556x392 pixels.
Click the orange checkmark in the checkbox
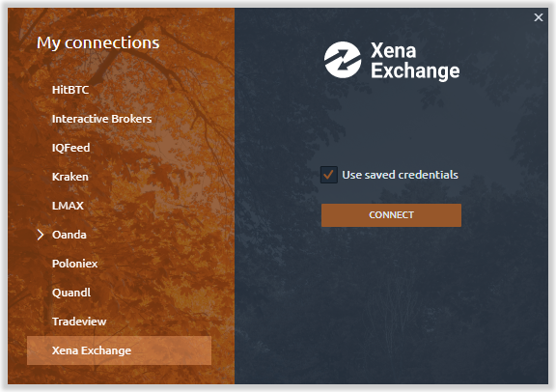pos(329,174)
